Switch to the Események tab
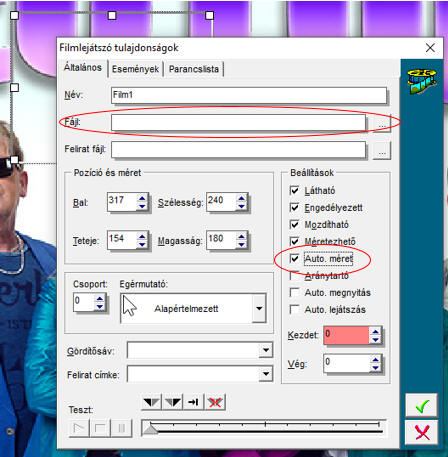 coord(135,69)
